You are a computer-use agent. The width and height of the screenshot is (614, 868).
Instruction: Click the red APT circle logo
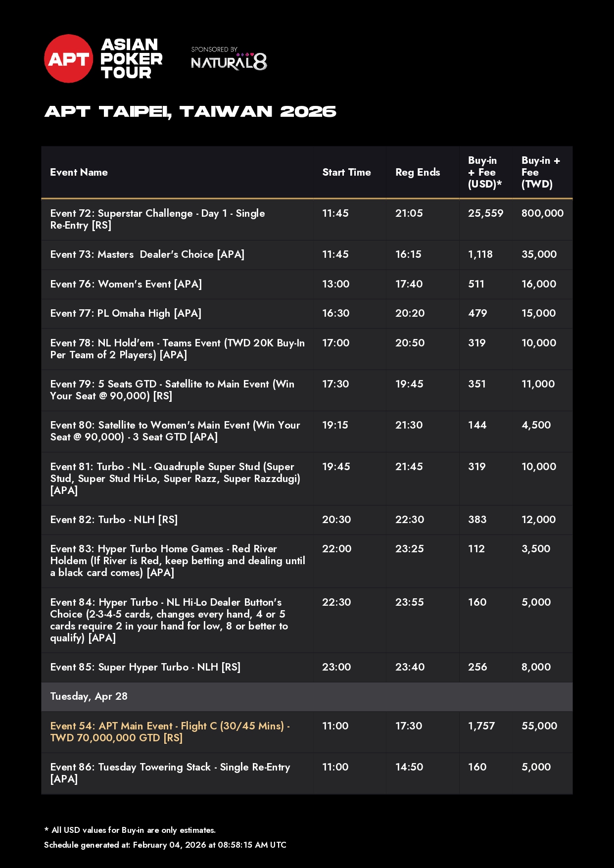point(68,59)
